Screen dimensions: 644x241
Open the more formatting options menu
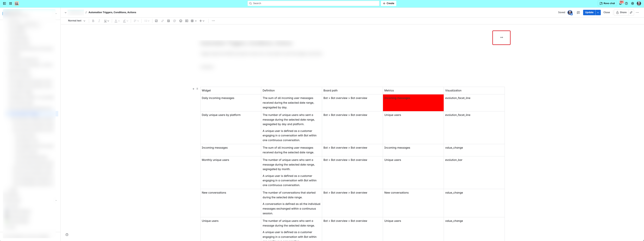(213, 21)
